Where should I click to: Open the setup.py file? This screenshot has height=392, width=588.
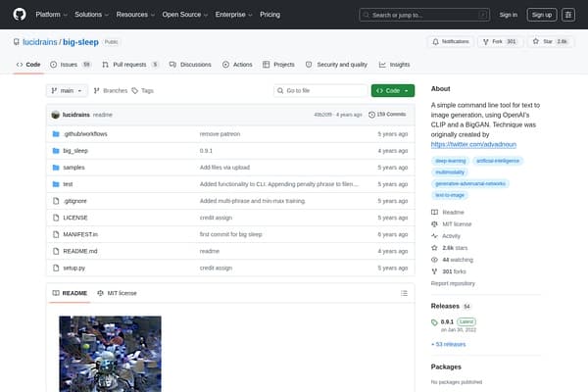pyautogui.click(x=73, y=268)
